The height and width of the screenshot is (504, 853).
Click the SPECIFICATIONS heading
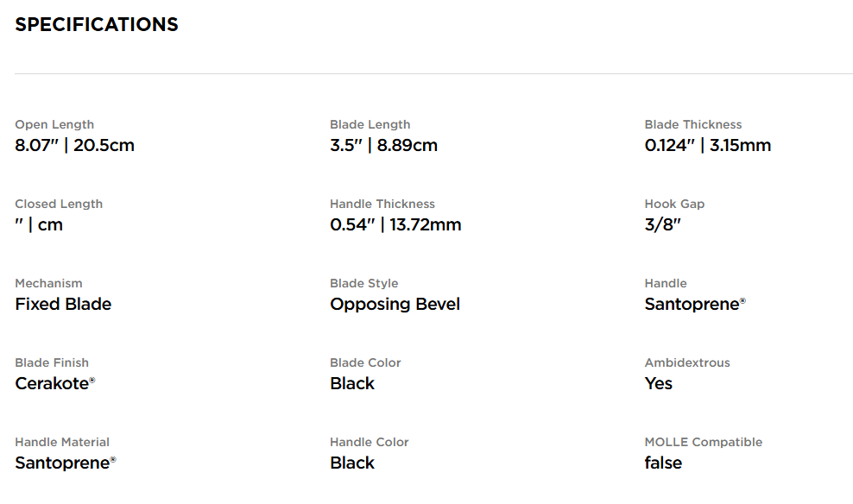tap(97, 25)
